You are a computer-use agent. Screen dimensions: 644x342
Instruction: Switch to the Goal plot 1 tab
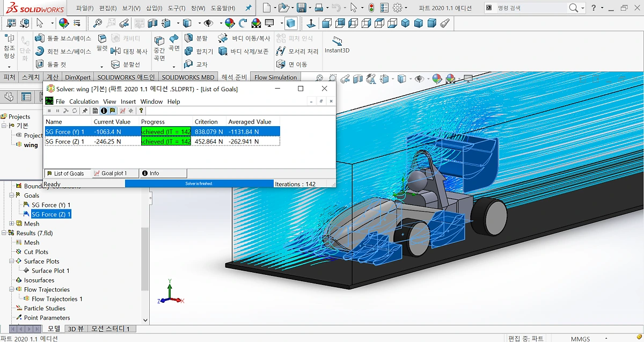pos(114,173)
